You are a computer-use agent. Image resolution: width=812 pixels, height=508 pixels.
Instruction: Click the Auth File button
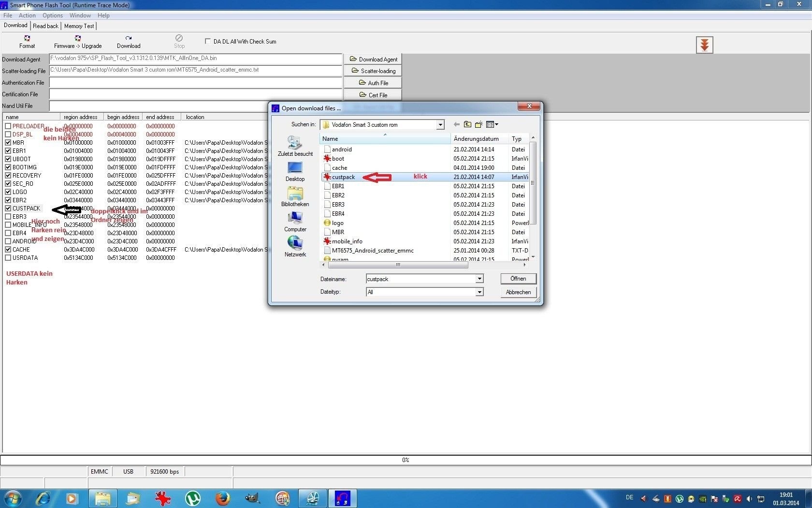(x=373, y=83)
